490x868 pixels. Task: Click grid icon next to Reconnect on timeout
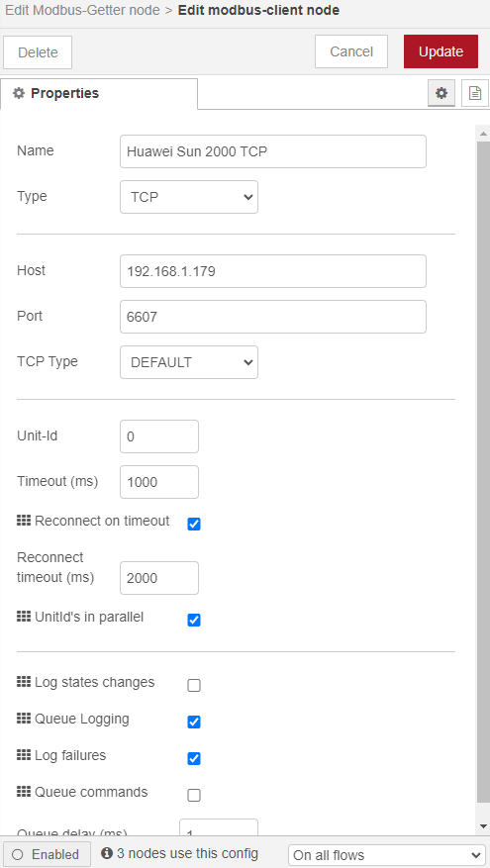pyautogui.click(x=23, y=521)
